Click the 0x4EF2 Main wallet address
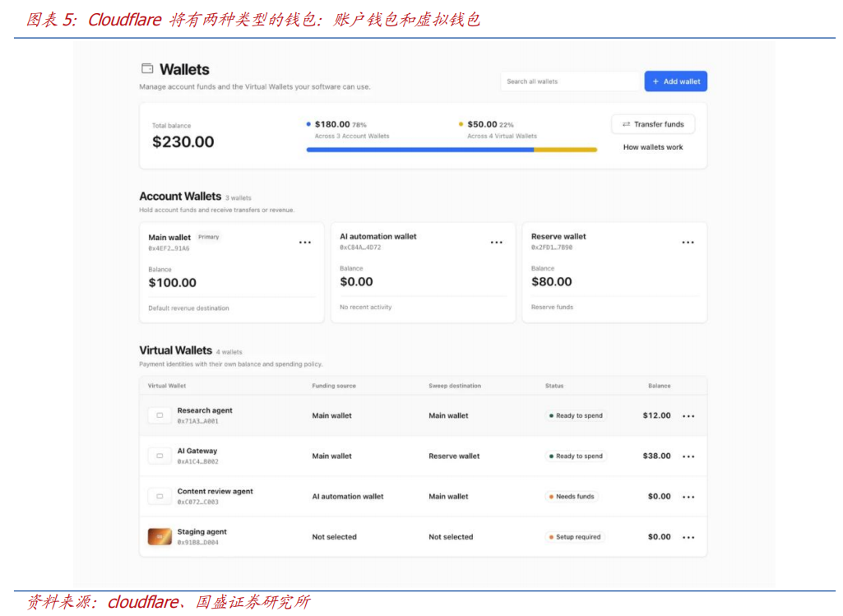Screen dimensions: 843x616 point(169,248)
